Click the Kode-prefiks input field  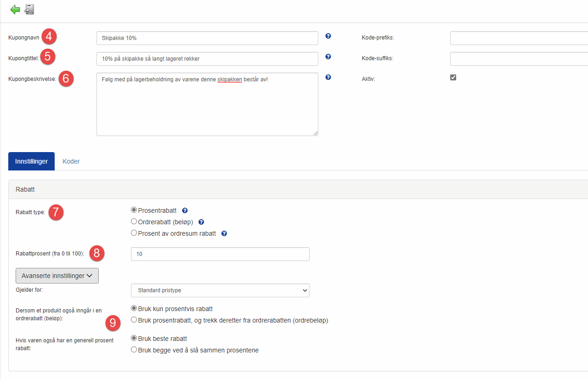click(x=519, y=38)
